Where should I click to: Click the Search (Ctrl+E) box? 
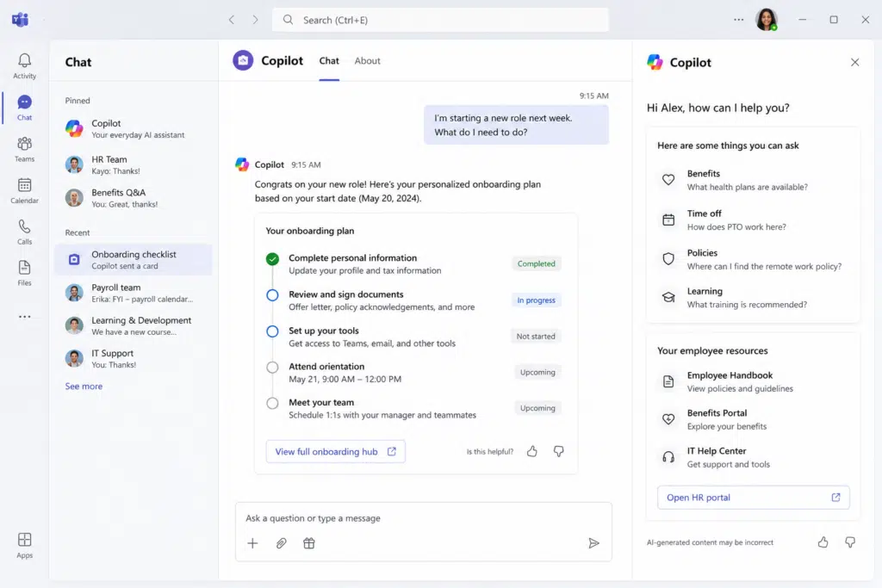(x=440, y=20)
